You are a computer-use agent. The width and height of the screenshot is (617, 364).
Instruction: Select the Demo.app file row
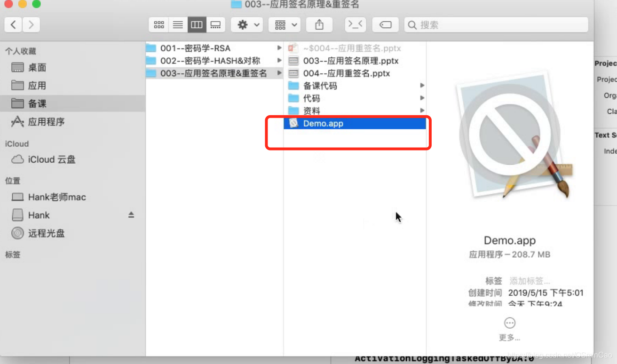pos(355,123)
